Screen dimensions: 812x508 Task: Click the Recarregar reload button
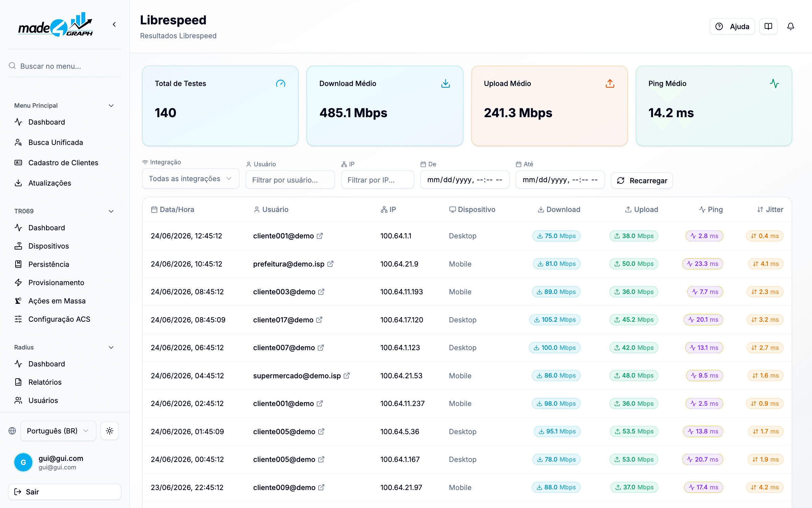point(642,181)
